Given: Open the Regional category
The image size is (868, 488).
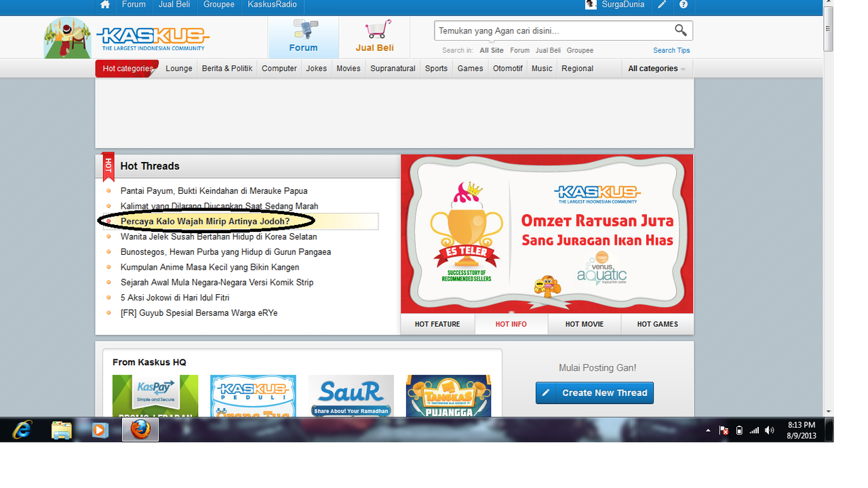Looking at the screenshot, I should click(x=577, y=68).
